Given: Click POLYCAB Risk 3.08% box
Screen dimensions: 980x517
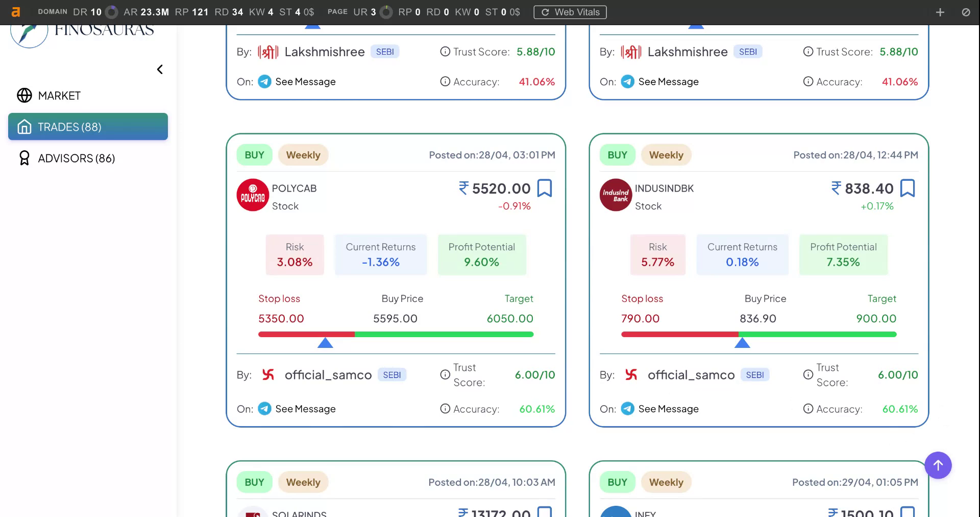Looking at the screenshot, I should (295, 255).
